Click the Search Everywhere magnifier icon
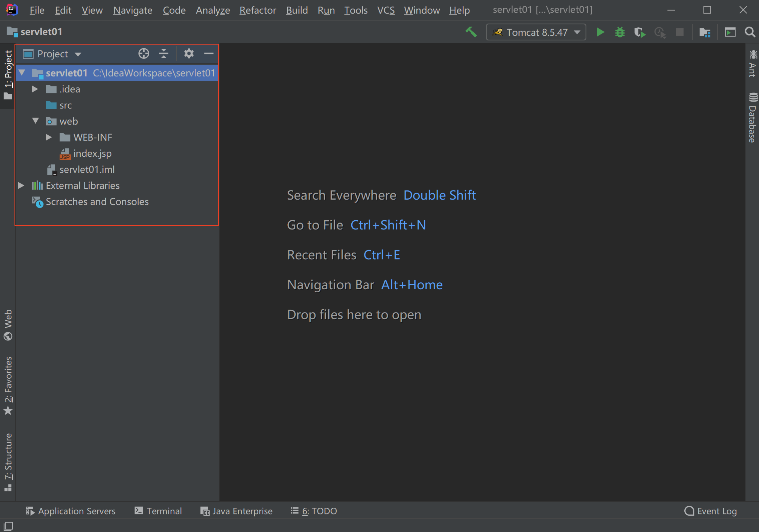This screenshot has width=759, height=532. click(750, 32)
